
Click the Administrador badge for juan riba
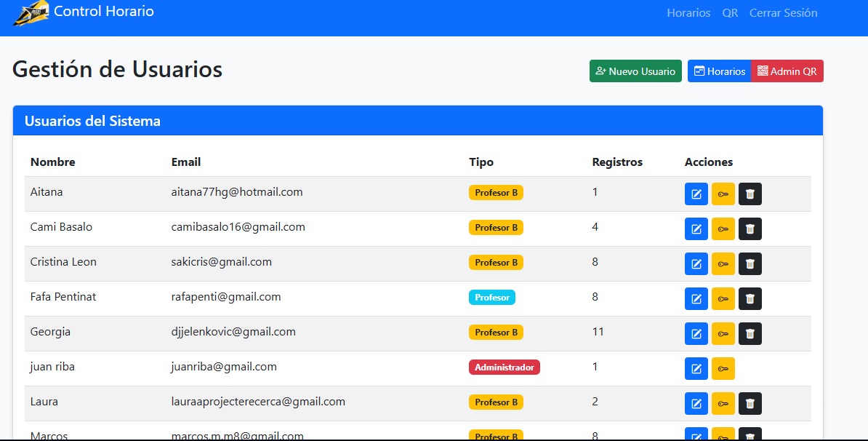tap(504, 367)
